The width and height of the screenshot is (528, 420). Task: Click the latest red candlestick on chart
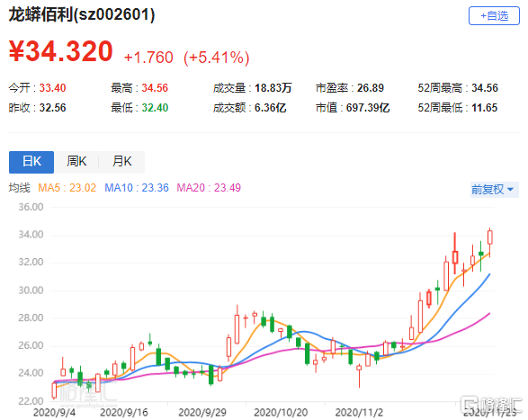(x=490, y=237)
